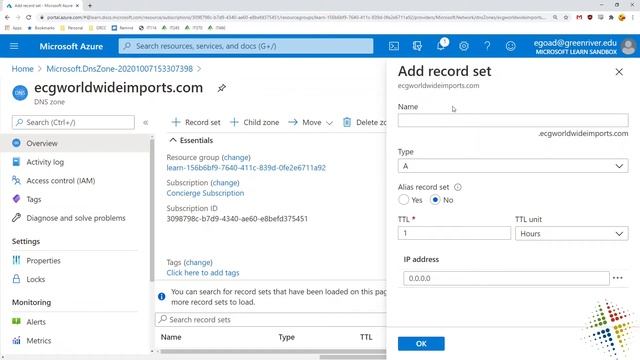640x360 pixels.
Task: Open the feedback smiley icon
Action: pos(511,46)
